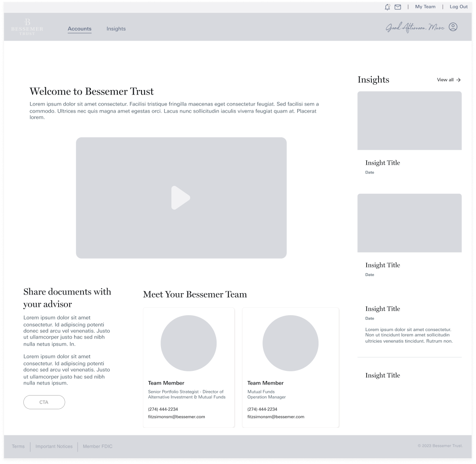Select the Senior Portfolio Strategist team member photo
The height and width of the screenshot is (464, 476).
(188, 343)
